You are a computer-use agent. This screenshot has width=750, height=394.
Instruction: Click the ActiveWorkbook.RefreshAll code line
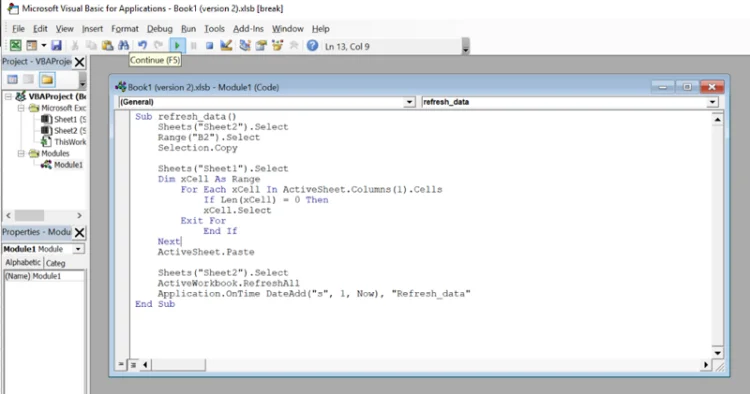(x=229, y=283)
